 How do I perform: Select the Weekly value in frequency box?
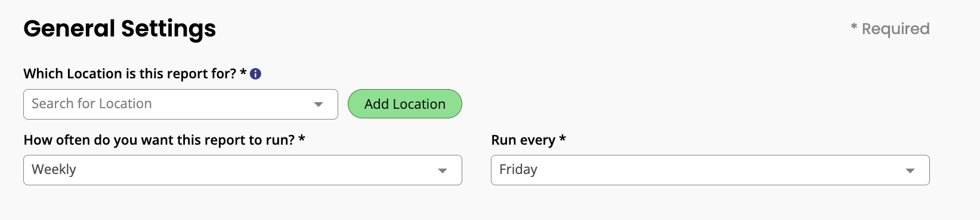click(54, 170)
